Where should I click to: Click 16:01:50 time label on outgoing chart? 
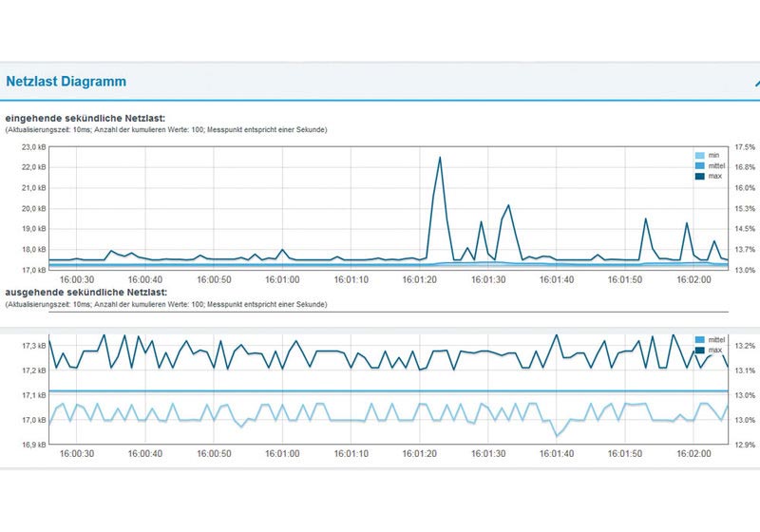625,454
